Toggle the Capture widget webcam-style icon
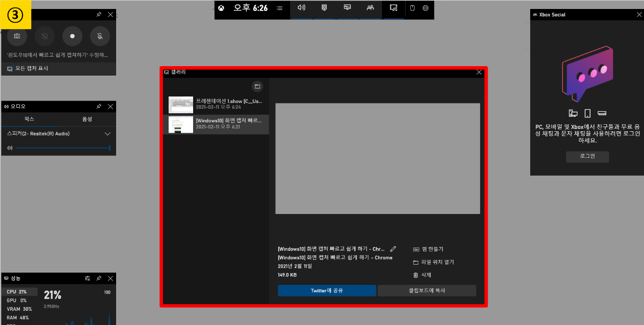 click(x=324, y=8)
